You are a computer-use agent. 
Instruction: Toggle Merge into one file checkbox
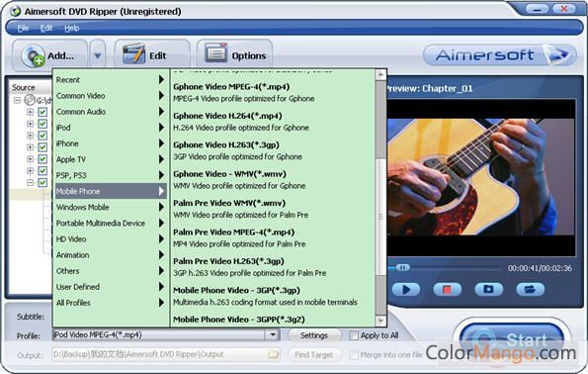pos(354,355)
